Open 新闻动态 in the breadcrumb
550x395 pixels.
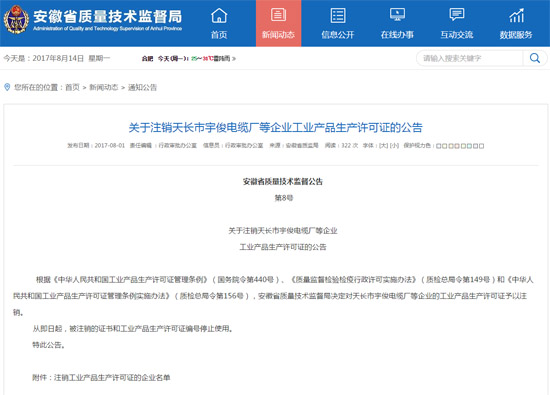click(x=103, y=87)
